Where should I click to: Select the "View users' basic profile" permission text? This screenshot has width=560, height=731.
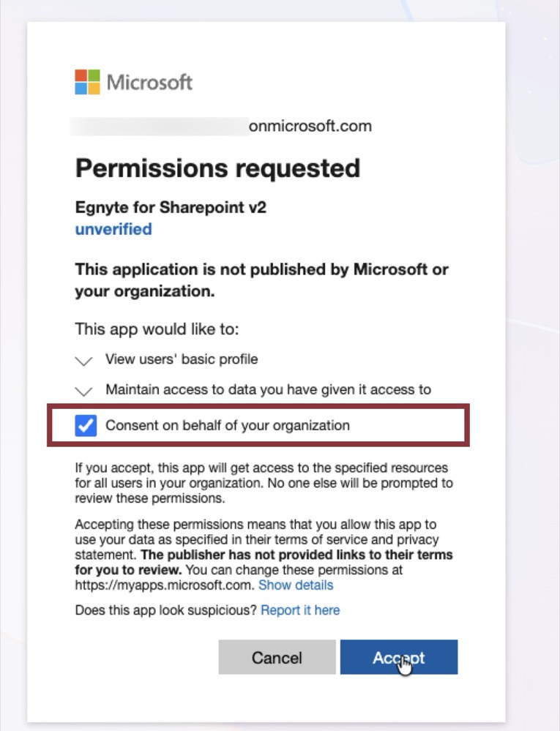click(182, 359)
